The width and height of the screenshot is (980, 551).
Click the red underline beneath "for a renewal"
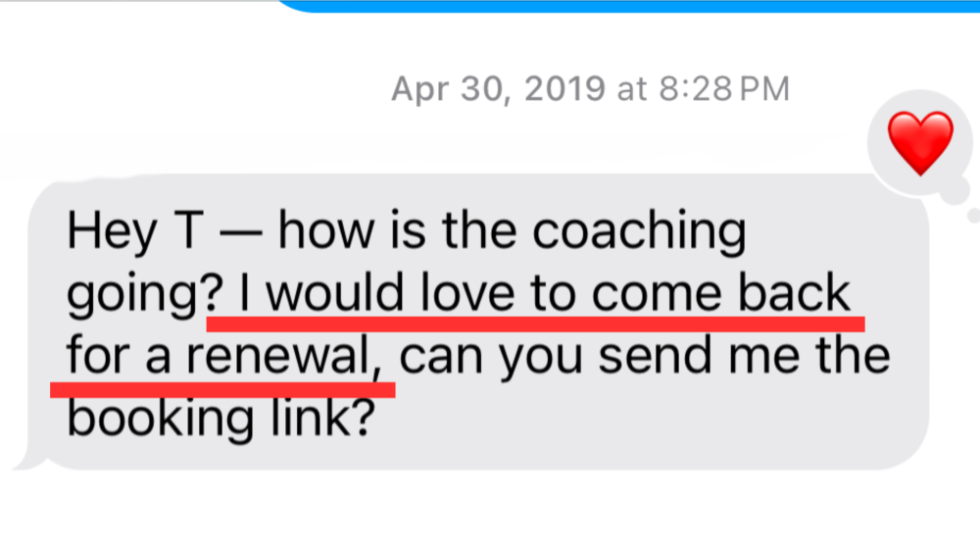[222, 389]
